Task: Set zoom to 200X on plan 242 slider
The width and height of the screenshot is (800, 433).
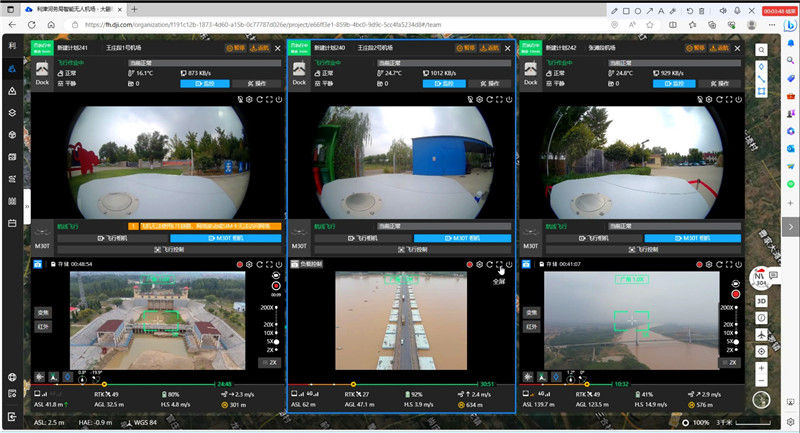Action: [x=736, y=308]
